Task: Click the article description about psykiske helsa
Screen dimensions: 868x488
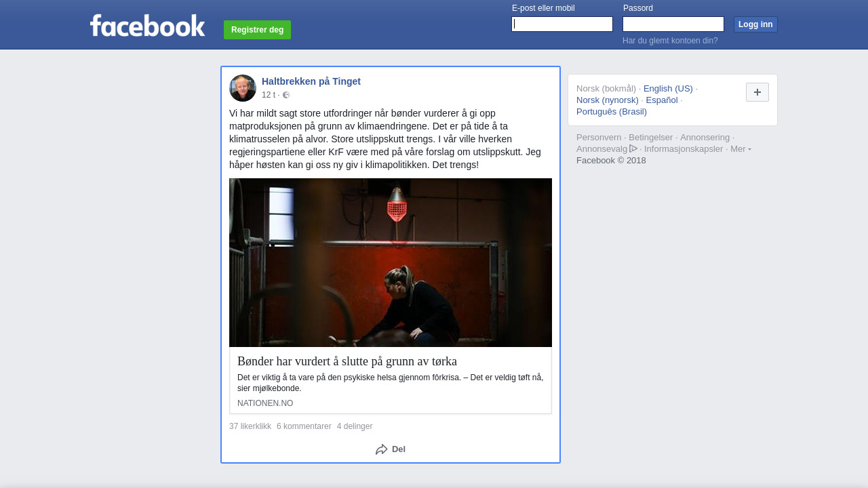Action: point(391,383)
